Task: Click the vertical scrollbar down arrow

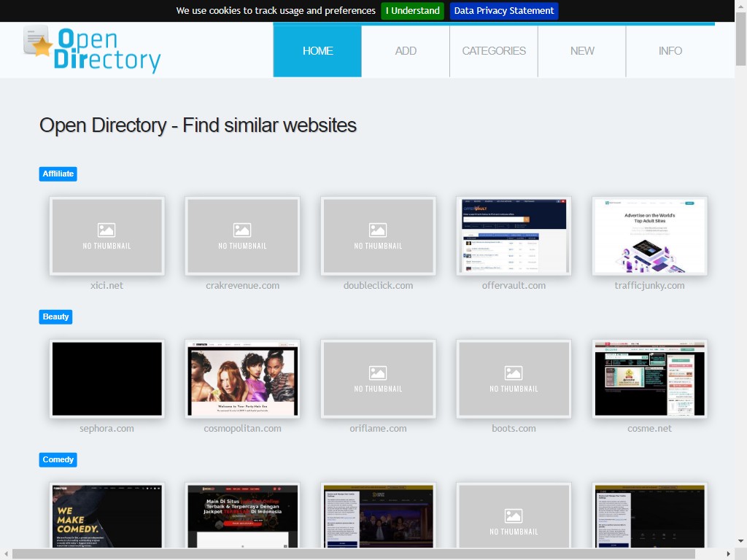Action: (x=741, y=541)
